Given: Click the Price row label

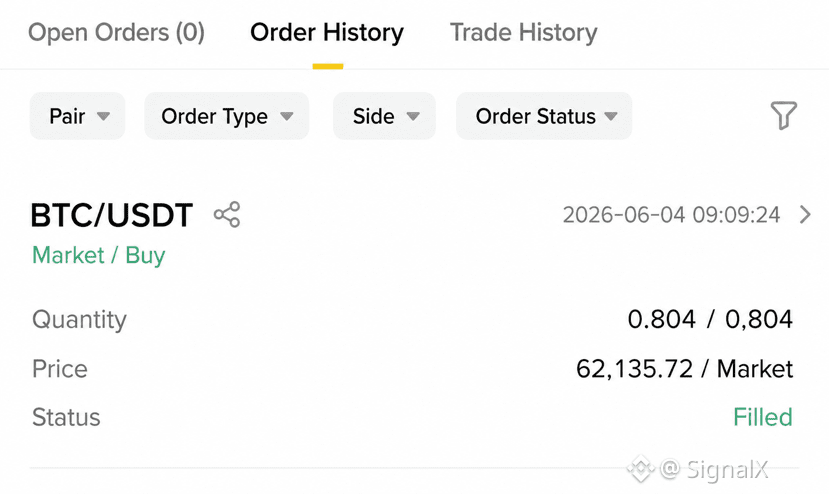Looking at the screenshot, I should (60, 369).
